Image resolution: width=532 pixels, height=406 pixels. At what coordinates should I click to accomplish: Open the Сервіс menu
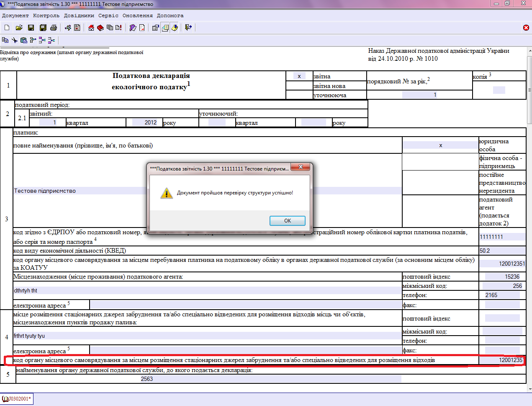click(x=108, y=16)
